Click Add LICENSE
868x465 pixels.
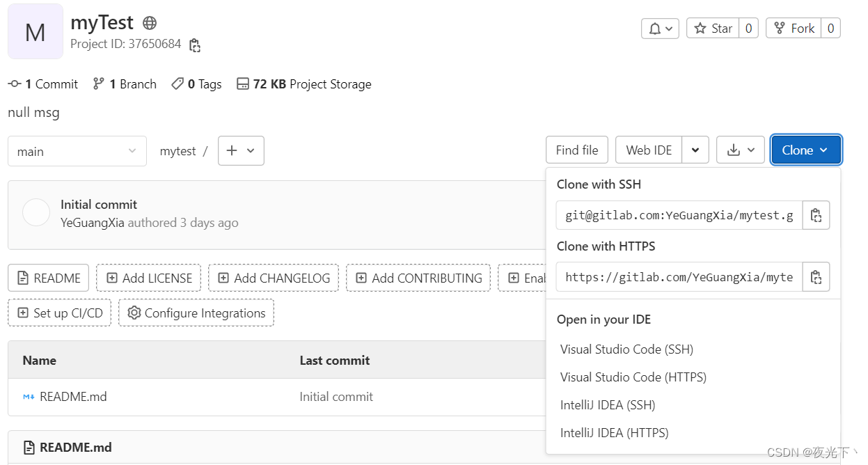click(x=149, y=278)
